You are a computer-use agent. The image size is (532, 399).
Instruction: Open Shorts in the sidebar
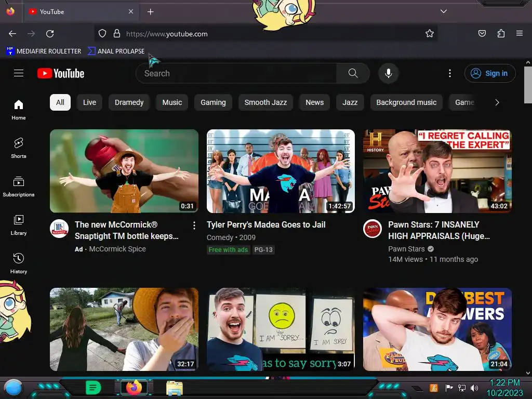coord(19,148)
